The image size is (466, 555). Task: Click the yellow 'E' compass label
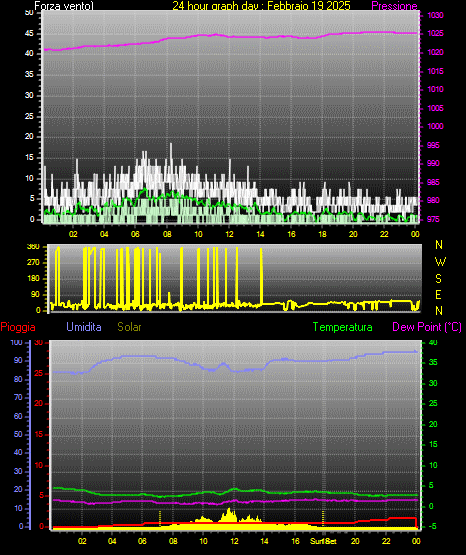tap(438, 295)
